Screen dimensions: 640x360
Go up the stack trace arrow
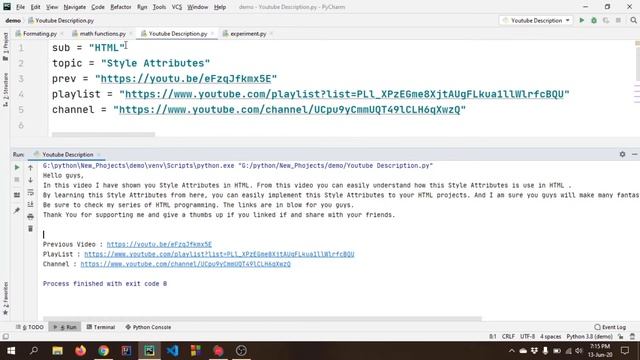click(x=30, y=168)
